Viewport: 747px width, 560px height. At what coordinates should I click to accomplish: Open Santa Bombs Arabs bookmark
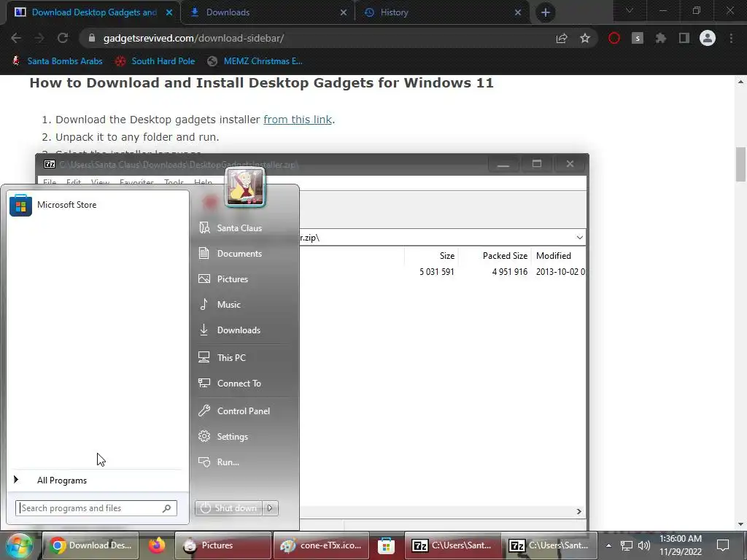[57, 61]
